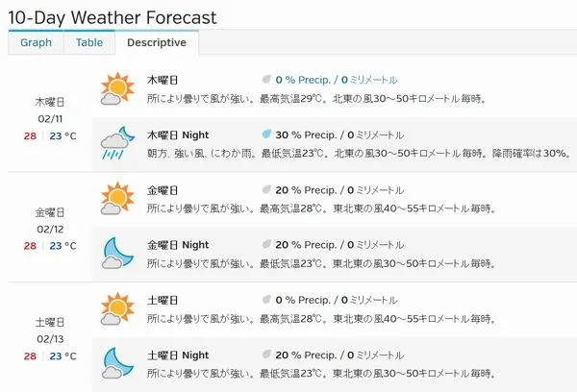This screenshot has width=577, height=392.
Task: Click the 10-Day Weather Forecast title
Action: [113, 17]
